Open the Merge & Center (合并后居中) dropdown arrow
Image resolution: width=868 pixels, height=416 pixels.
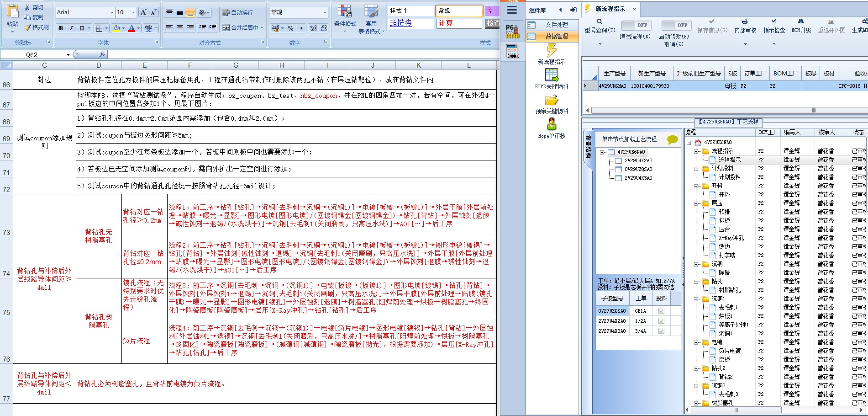click(262, 28)
